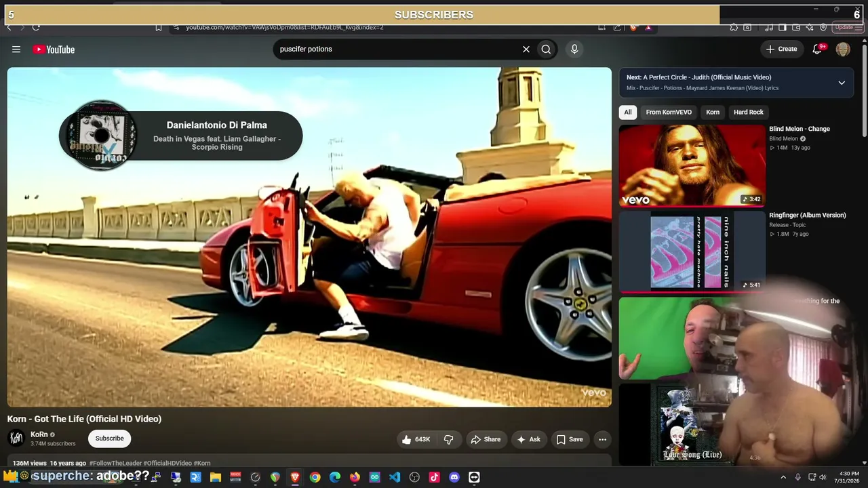Open the Brave Wallet icon
The image size is (868, 488).
click(795, 27)
